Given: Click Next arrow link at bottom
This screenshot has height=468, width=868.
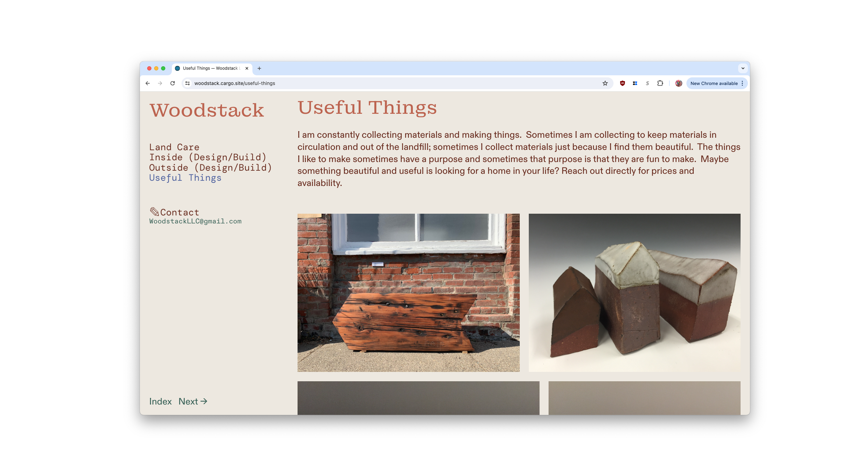Looking at the screenshot, I should [193, 401].
